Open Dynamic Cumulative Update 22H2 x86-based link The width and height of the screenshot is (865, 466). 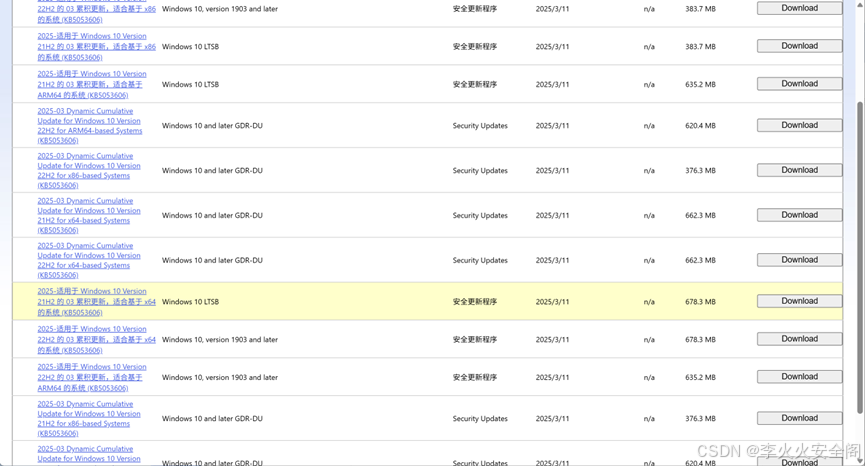89,170
